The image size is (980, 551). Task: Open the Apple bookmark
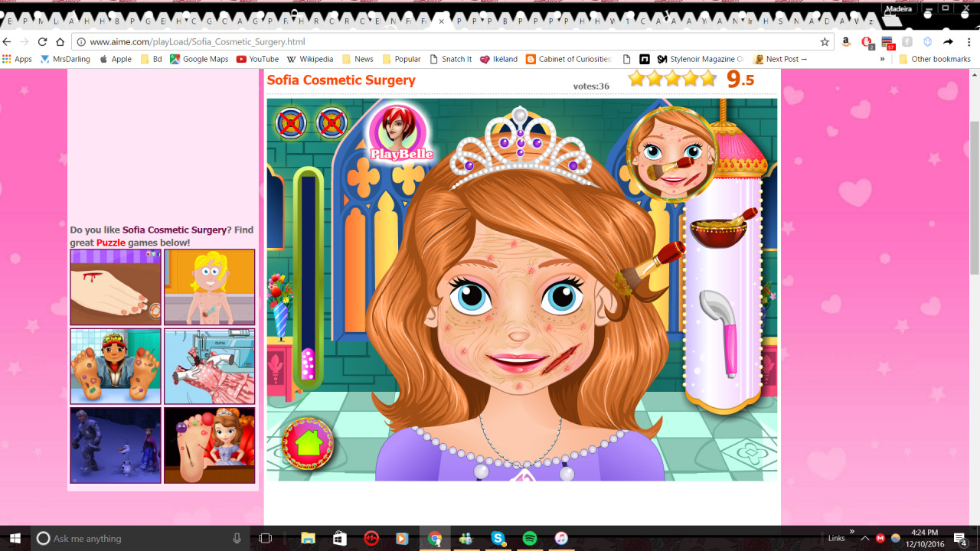pos(116,59)
